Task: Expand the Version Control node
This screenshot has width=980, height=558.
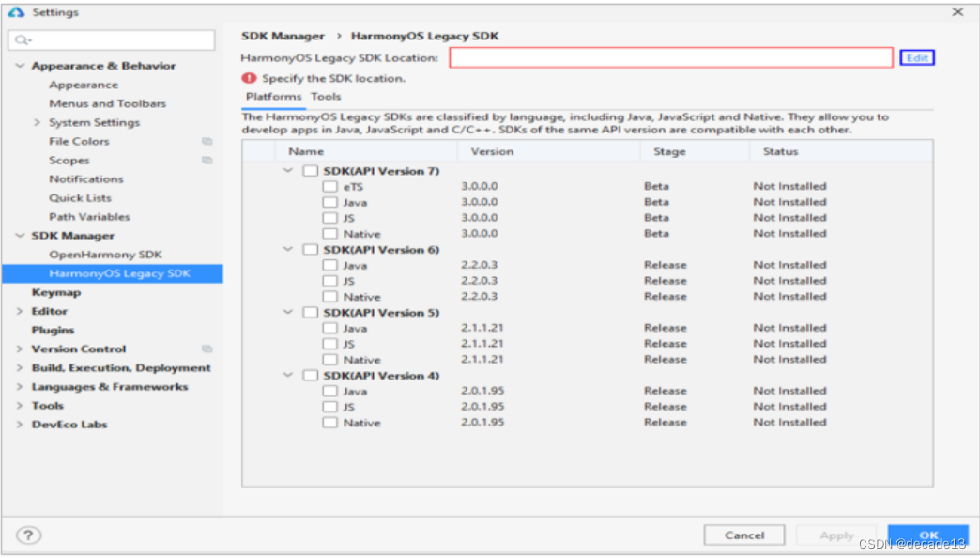Action: 20,349
